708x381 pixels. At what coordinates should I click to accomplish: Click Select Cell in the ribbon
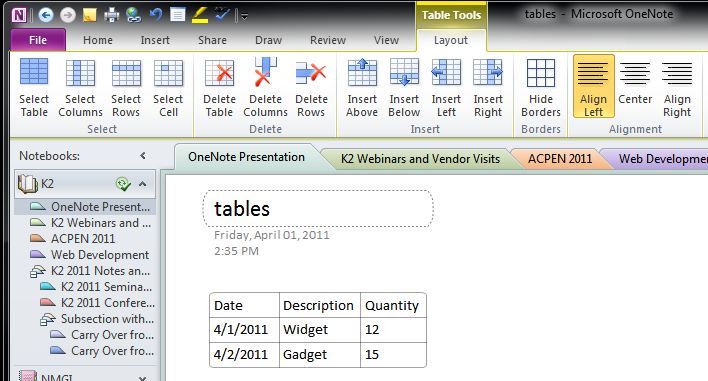click(x=168, y=88)
